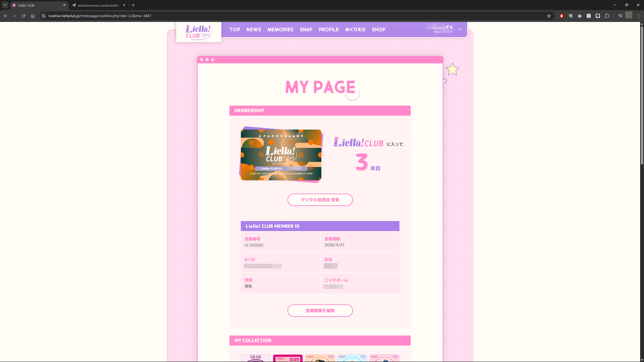Open a new browser tab

(133, 5)
